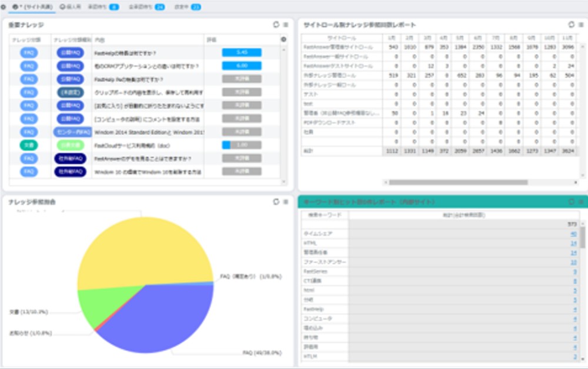
Task: Open the 改定中 tab with badge 23
Action: point(188,6)
